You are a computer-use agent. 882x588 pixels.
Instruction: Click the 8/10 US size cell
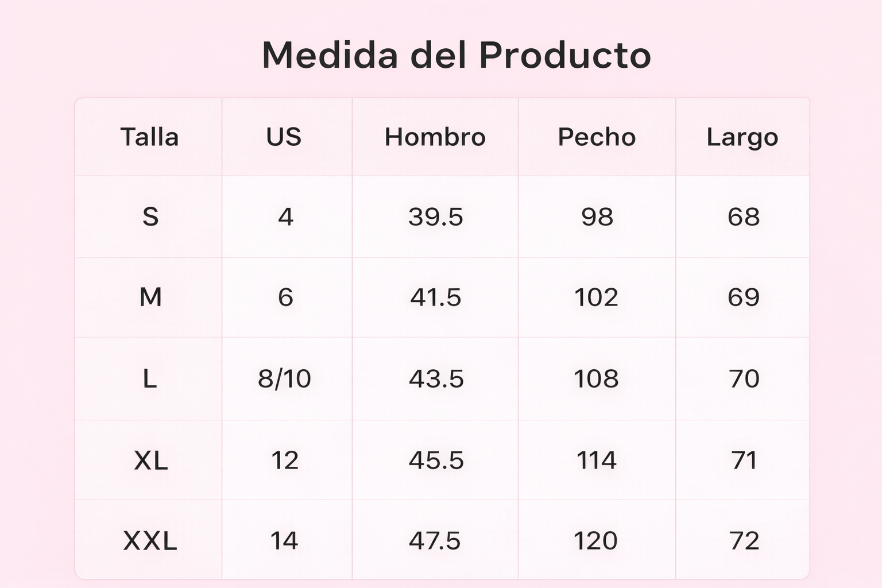click(x=284, y=379)
